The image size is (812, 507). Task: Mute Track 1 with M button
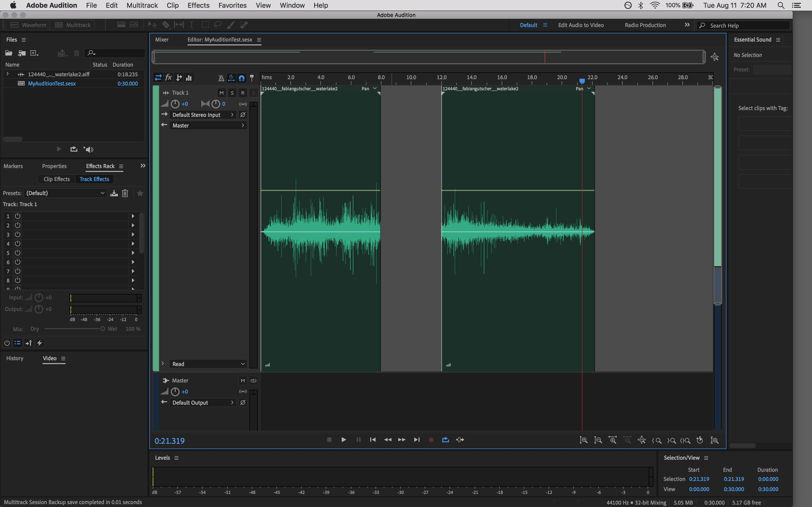221,93
